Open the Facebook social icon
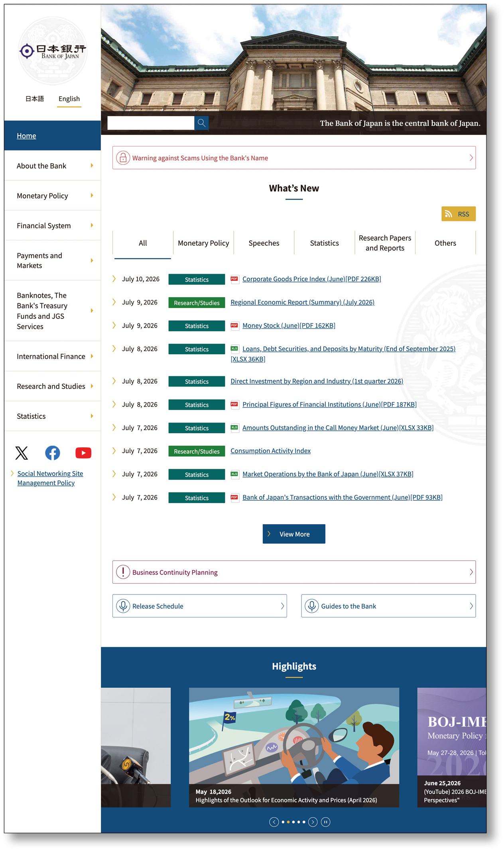 [53, 453]
